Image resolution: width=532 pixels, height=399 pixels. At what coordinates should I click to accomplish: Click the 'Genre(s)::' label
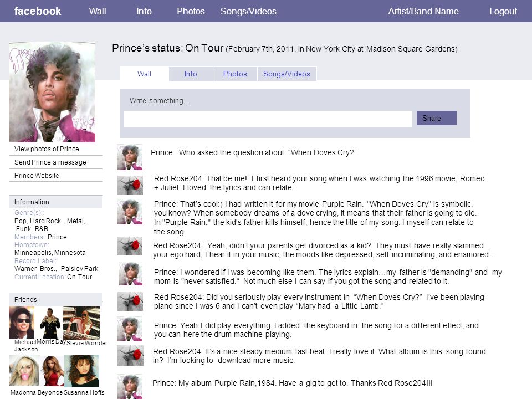click(x=29, y=213)
